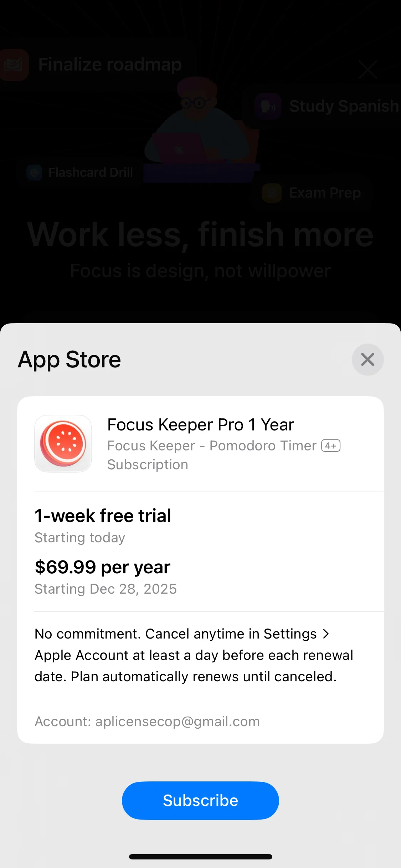Tap the Work less, finish more headline
The width and height of the screenshot is (401, 868).
click(200, 235)
